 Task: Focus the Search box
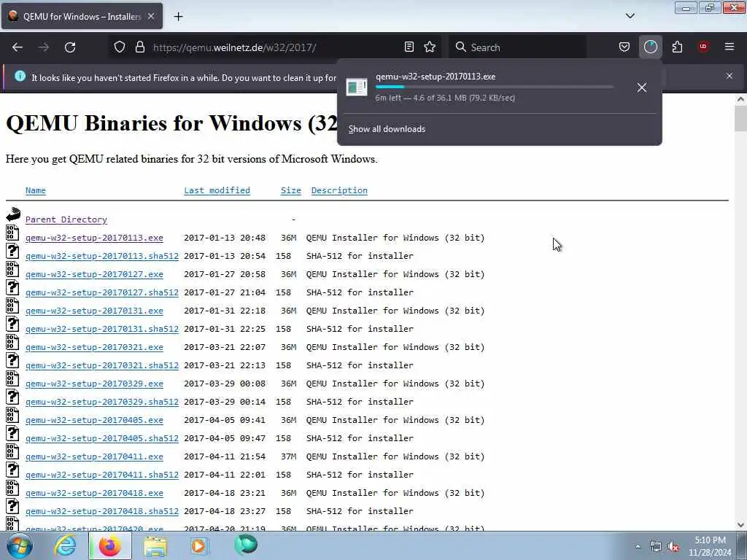517,47
